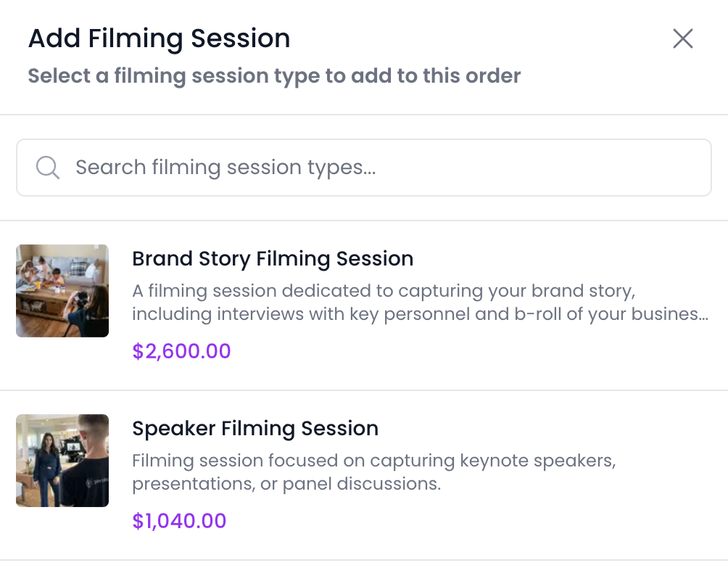Screen dimensions: 728x576
Task: Click the Add Filming Session heading
Action: click(159, 38)
